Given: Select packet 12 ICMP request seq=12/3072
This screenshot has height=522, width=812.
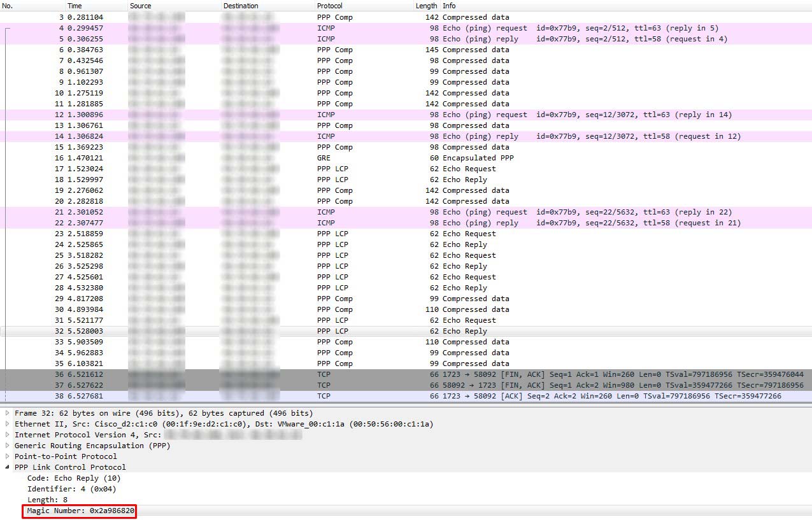Looking at the screenshot, I should (x=406, y=115).
